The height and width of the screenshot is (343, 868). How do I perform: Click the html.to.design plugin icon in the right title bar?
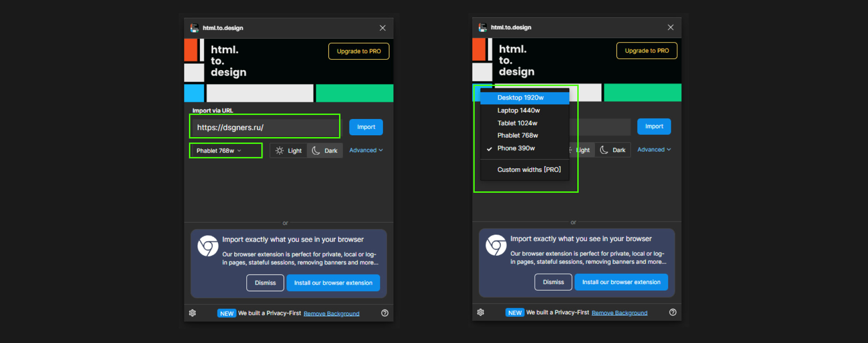click(482, 28)
